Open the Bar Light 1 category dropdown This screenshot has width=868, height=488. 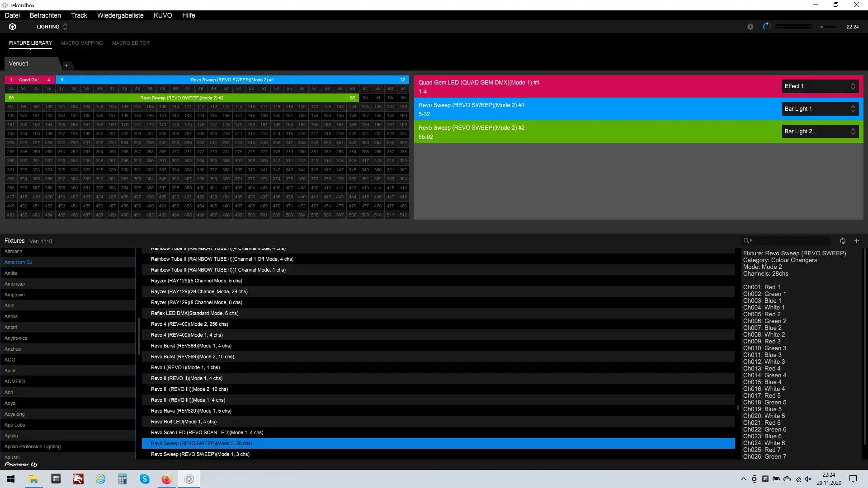[820, 109]
